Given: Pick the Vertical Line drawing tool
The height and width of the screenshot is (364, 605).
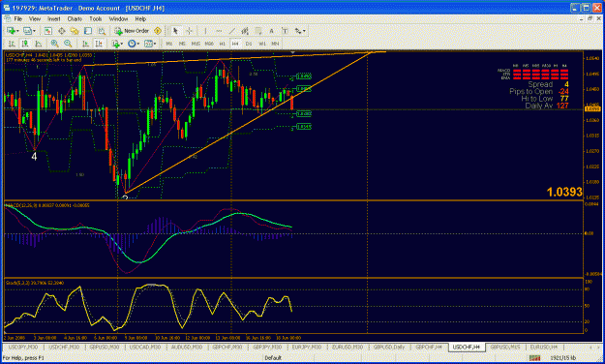Looking at the screenshot, I should (205, 31).
